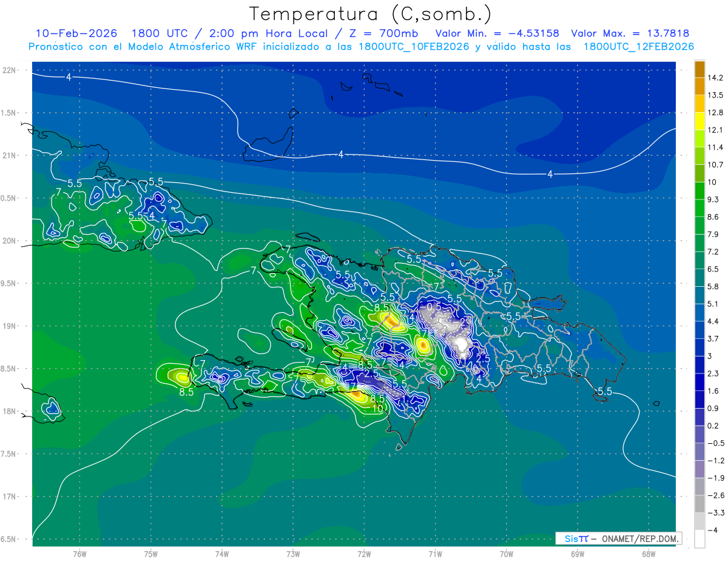The height and width of the screenshot is (562, 728).
Task: Click the initialization time '1800UTC_10FEB2026'
Action: point(414,47)
